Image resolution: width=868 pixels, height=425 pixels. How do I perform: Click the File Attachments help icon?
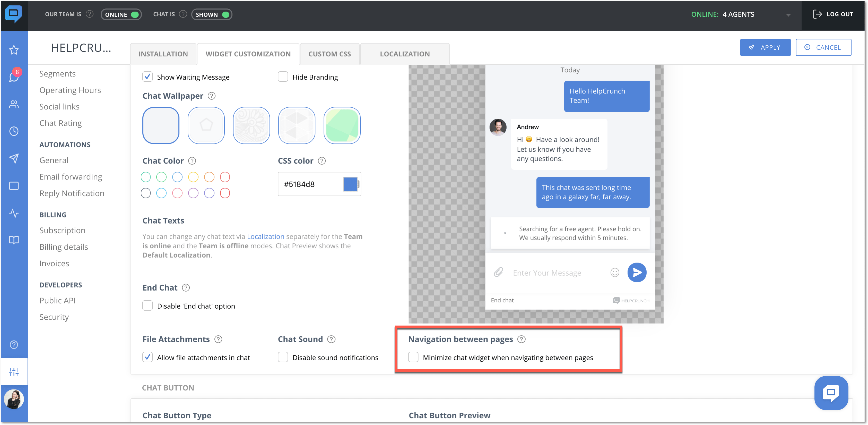[x=218, y=339]
